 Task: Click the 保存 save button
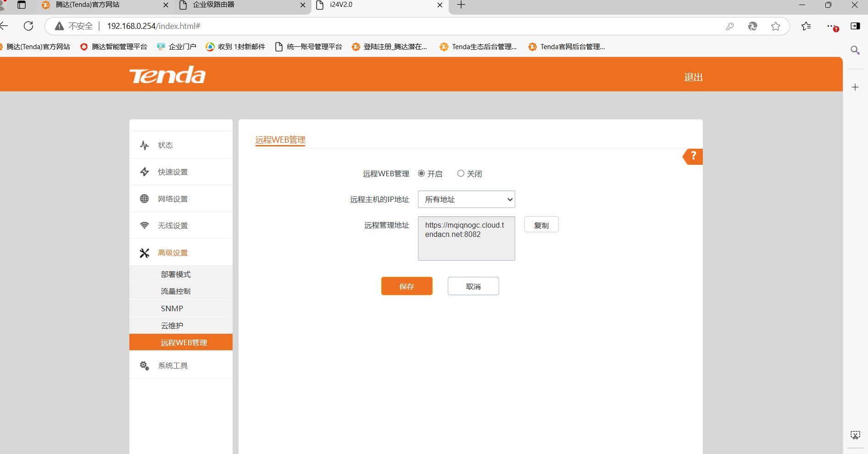point(406,286)
